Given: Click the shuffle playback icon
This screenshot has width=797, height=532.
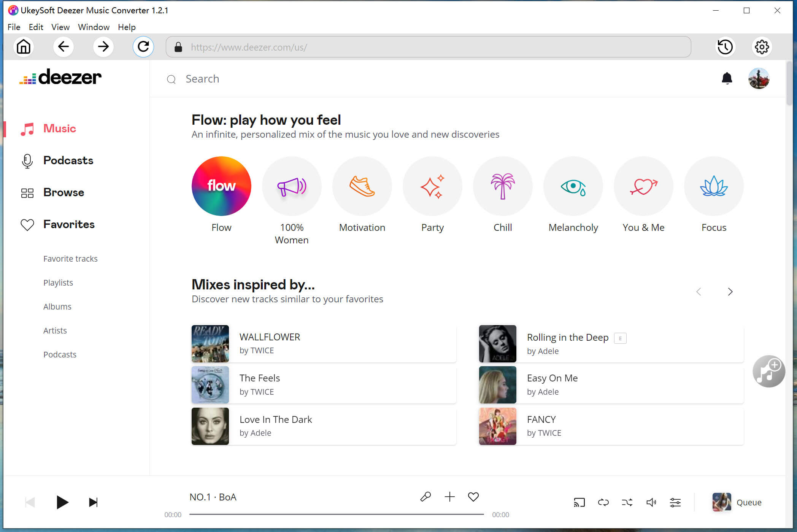Looking at the screenshot, I should (x=627, y=502).
